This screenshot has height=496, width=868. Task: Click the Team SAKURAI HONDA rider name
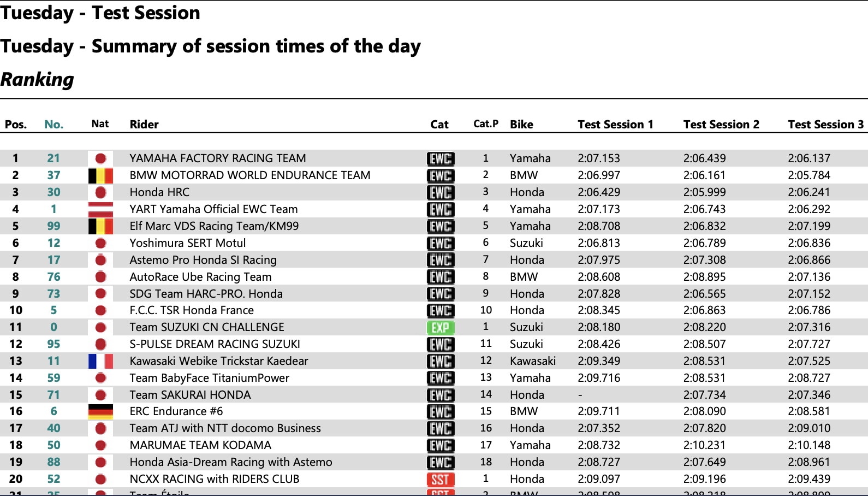(190, 395)
